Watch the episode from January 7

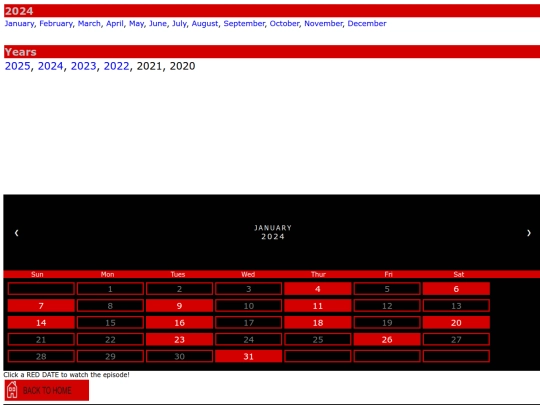(41, 305)
